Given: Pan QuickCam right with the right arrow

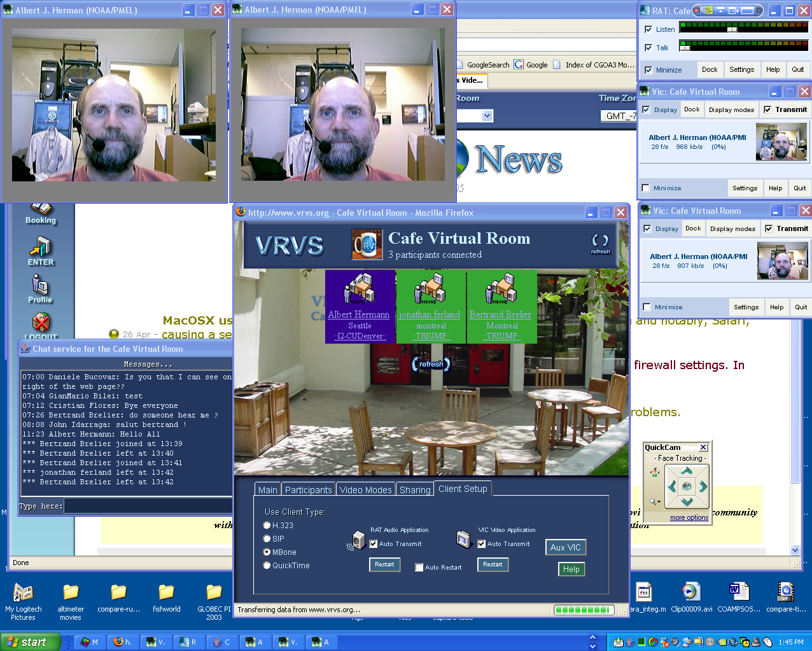Looking at the screenshot, I should pyautogui.click(x=703, y=487).
